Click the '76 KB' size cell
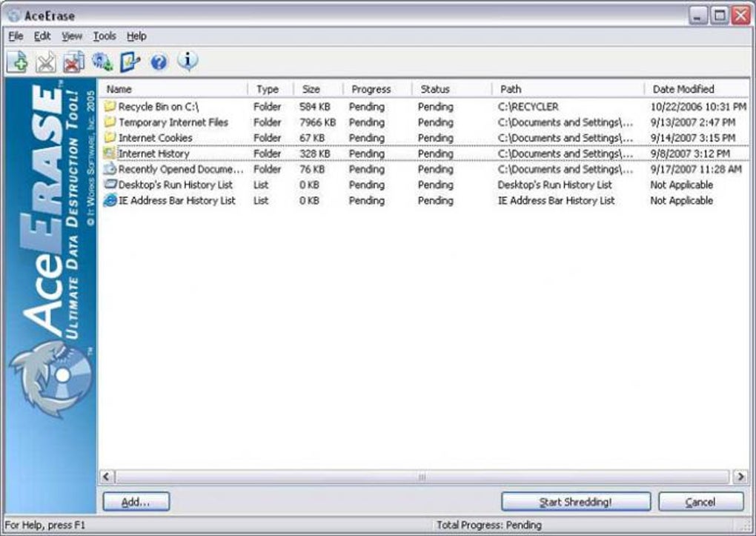The width and height of the screenshot is (756, 536). pos(311,169)
